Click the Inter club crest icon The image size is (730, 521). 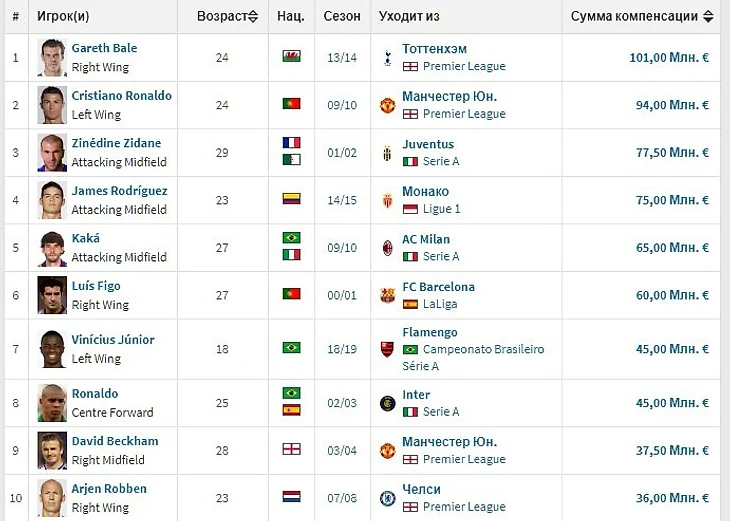click(387, 403)
